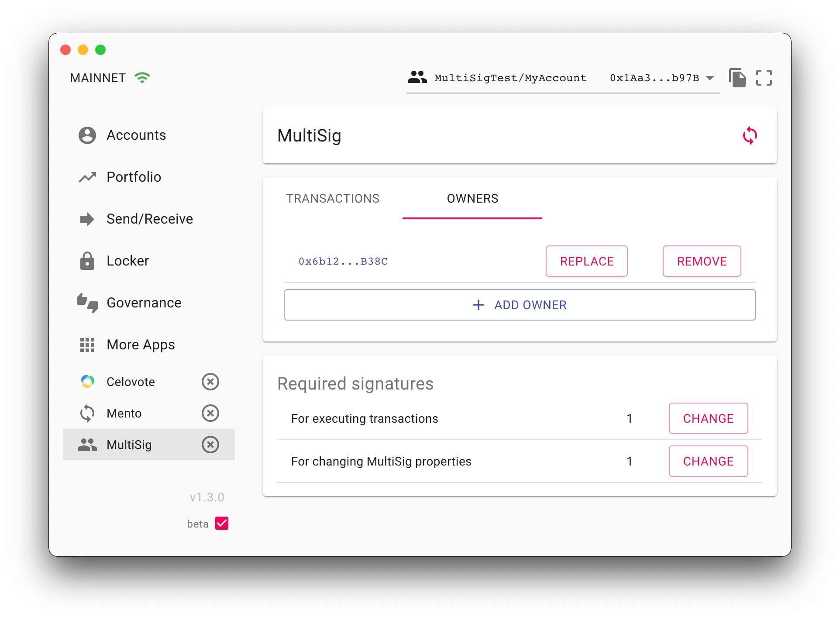
Task: Click the MultiSig refresh icon
Action: (x=750, y=135)
